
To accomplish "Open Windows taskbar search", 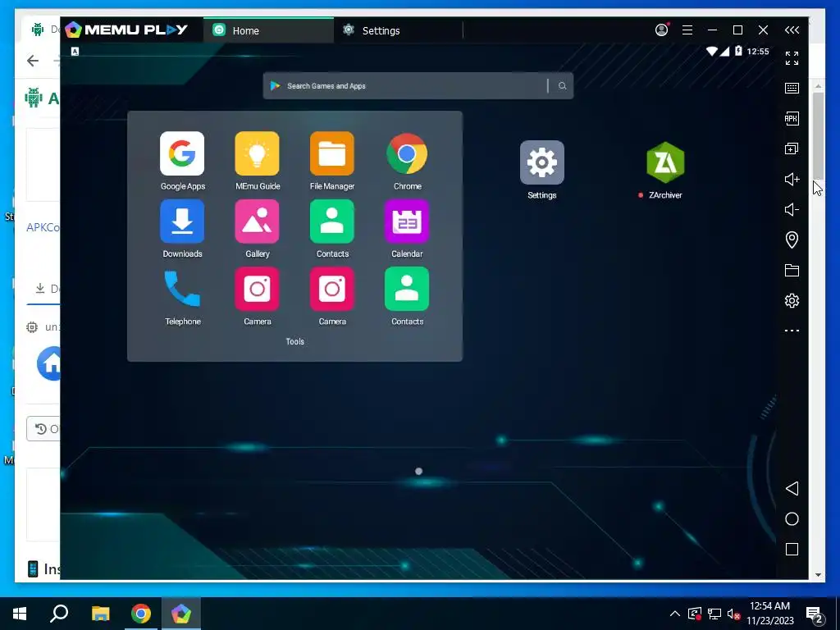I will coord(59,614).
